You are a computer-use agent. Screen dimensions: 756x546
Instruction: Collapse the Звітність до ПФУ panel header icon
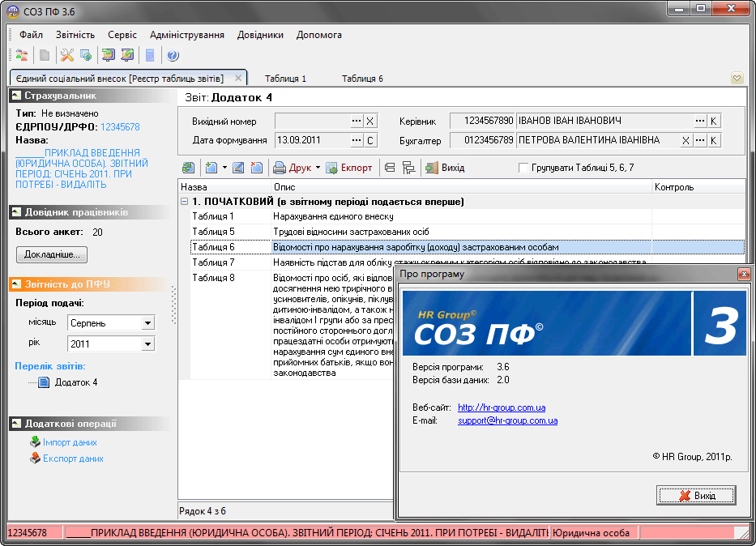[16, 284]
